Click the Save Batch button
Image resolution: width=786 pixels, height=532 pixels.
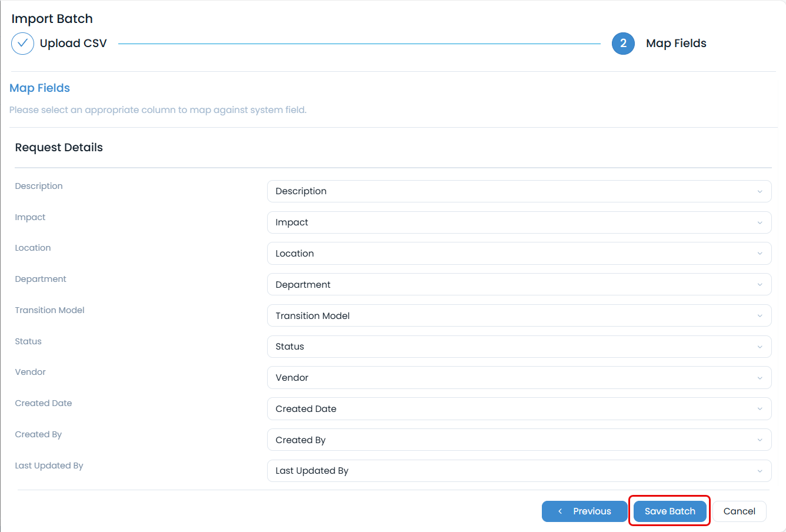point(670,511)
